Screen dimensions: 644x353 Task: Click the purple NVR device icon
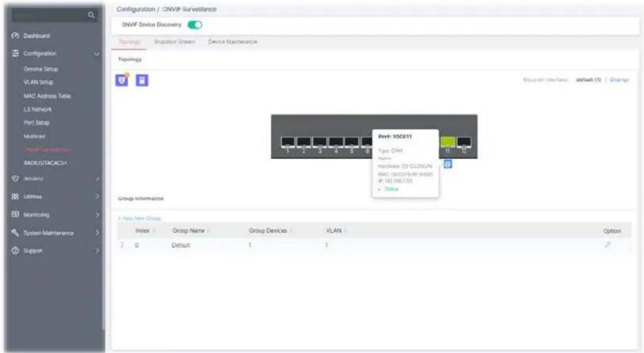point(142,80)
